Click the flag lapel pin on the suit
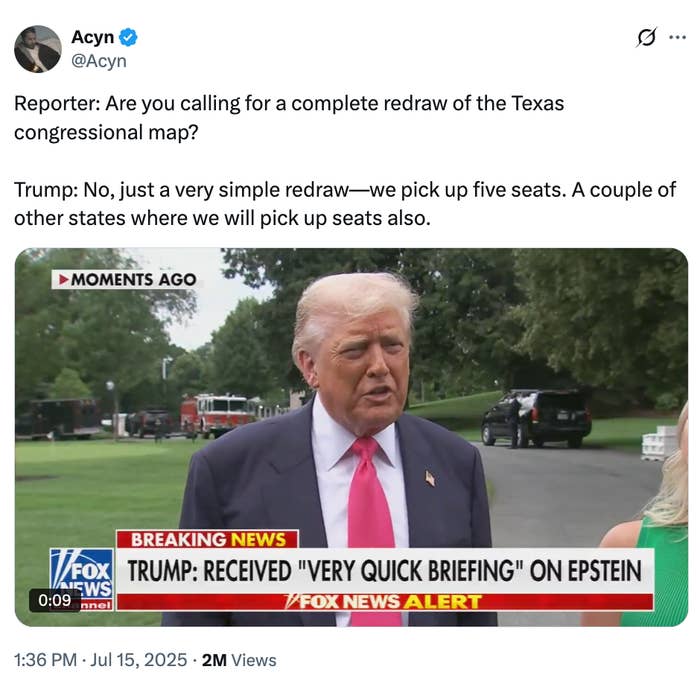This screenshot has width=700, height=681. [429, 478]
